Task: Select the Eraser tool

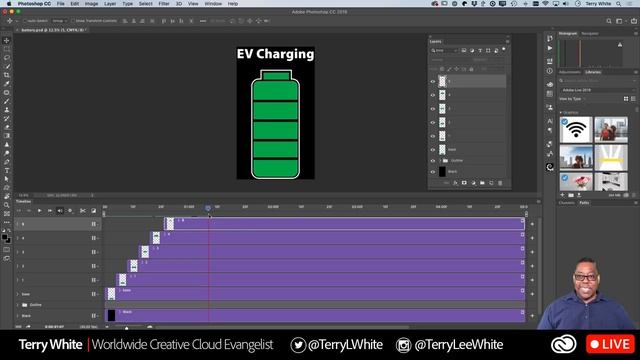Action: coord(7,127)
